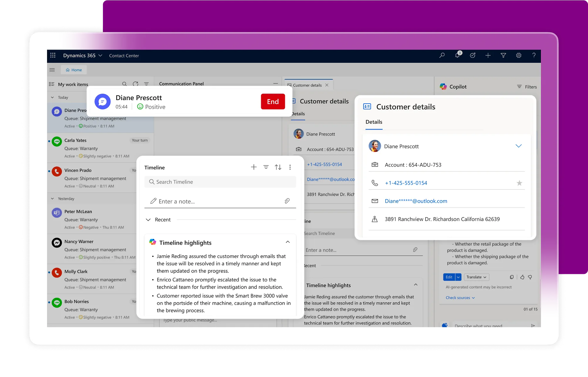Click the funnel filter icon in header
This screenshot has width=588, height=377.
coord(503,55)
